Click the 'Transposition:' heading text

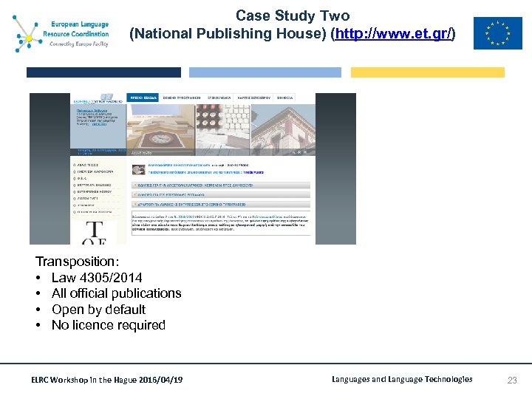[x=78, y=262]
